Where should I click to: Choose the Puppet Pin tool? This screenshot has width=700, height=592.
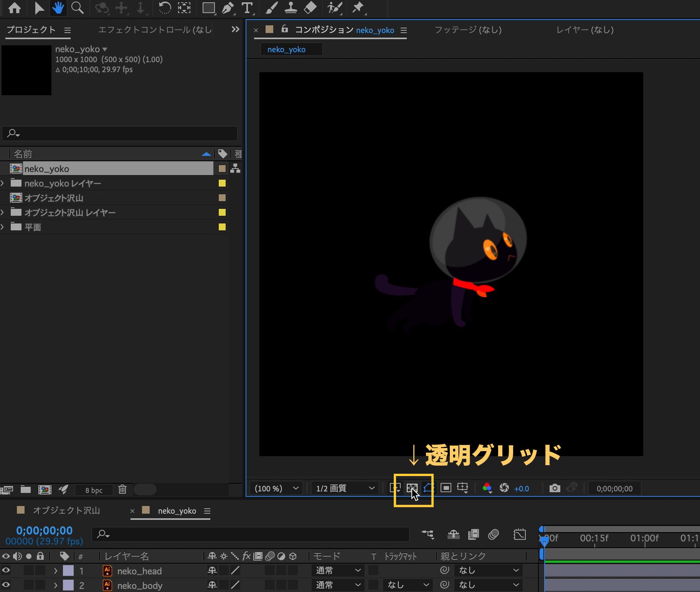pos(358,8)
